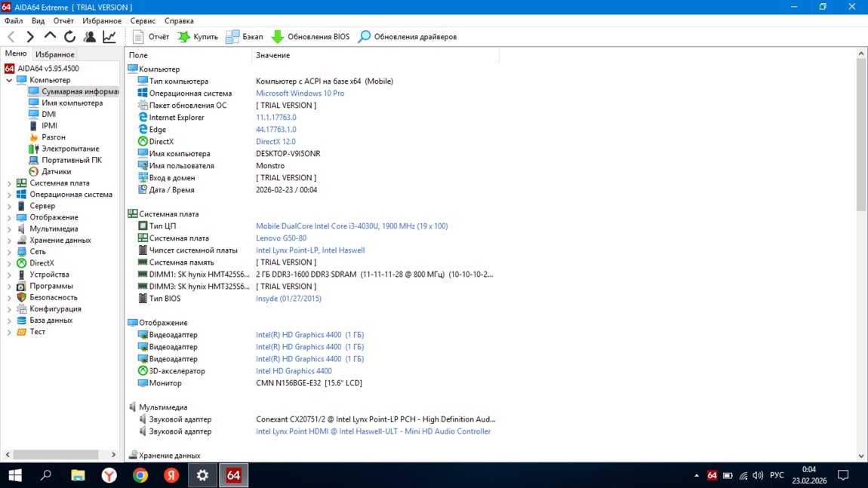Expand the Хранение данных tree node
The image size is (868, 488).
(x=9, y=241)
